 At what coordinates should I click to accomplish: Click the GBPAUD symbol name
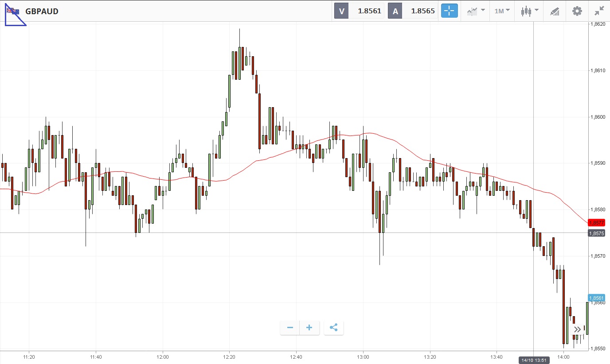(x=42, y=11)
